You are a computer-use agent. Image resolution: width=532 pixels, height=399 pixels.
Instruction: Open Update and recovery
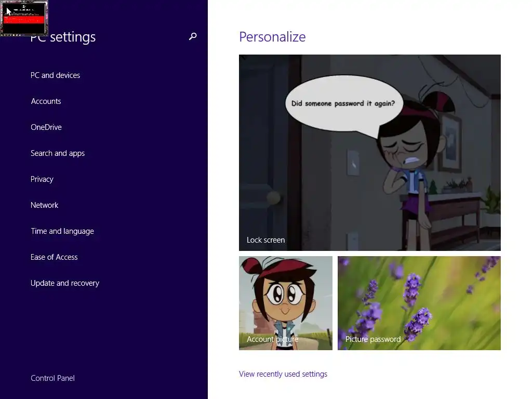pos(65,283)
